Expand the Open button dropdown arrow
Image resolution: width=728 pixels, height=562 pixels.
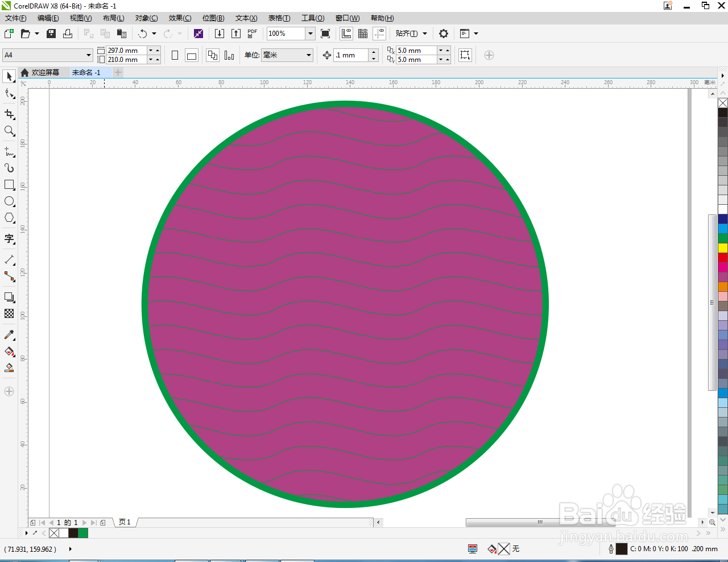point(37,34)
